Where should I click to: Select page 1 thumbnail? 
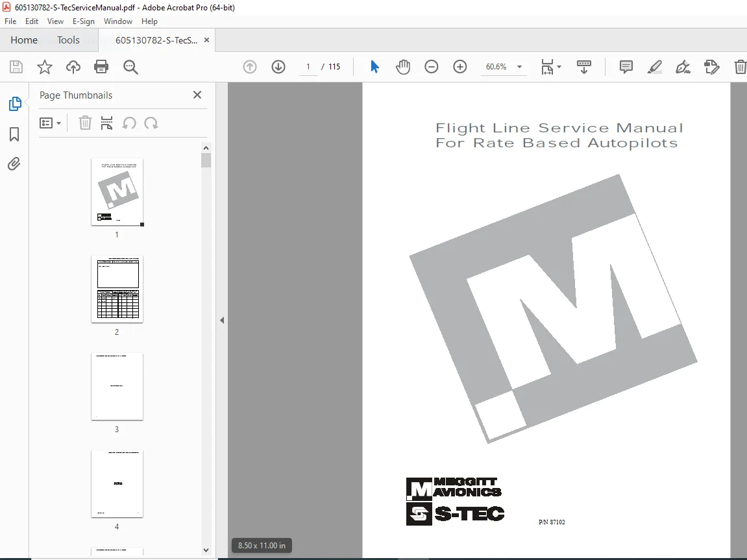117,192
